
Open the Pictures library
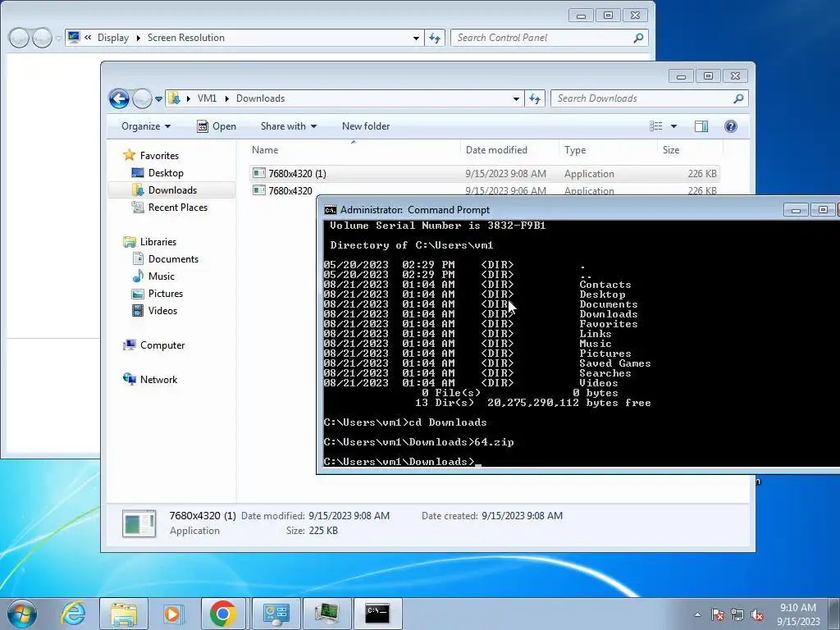pyautogui.click(x=157, y=294)
